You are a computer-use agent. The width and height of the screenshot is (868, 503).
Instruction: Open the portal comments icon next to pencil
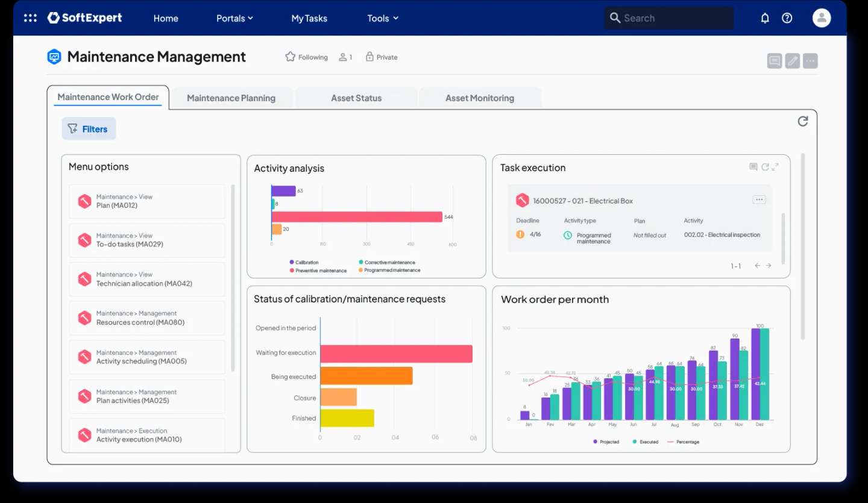coord(775,61)
